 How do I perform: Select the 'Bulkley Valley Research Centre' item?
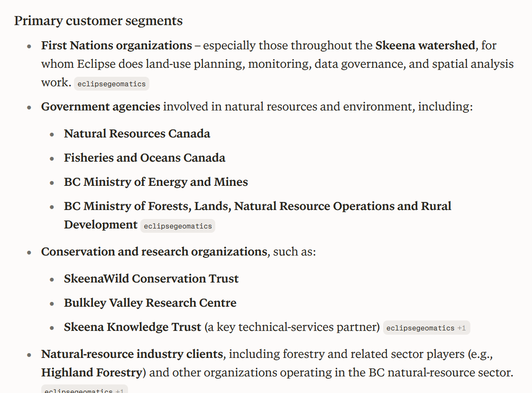[150, 303]
